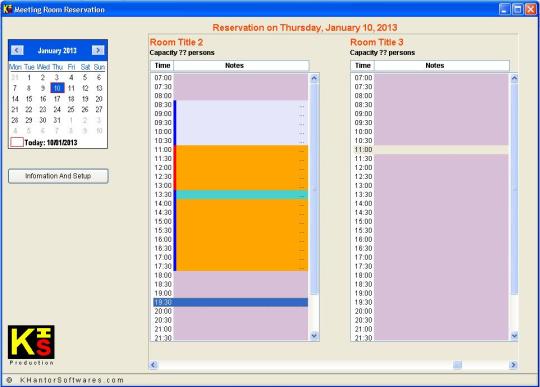Click down arrow of Room Title 2 scrollbar
Screen dimensions: 540x387
pos(314,335)
